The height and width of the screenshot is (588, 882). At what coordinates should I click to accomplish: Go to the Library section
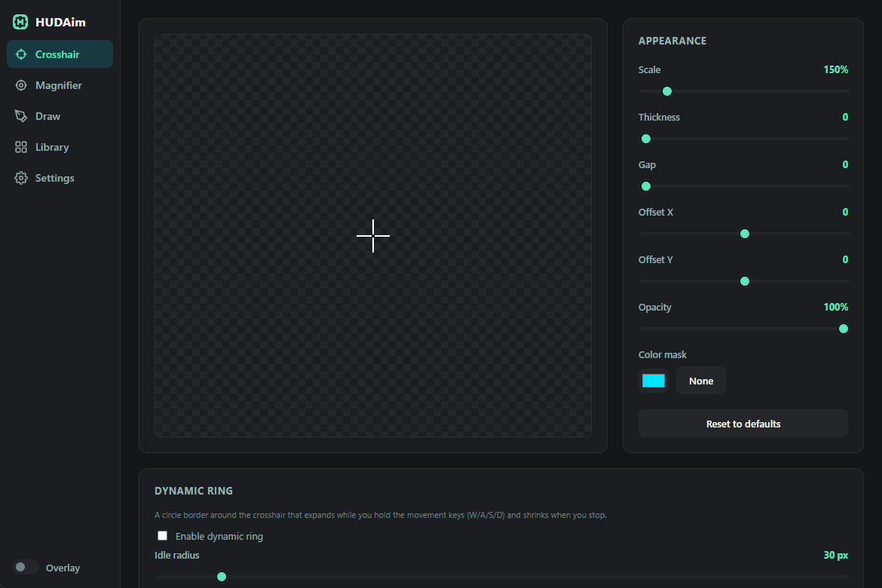coord(60,147)
